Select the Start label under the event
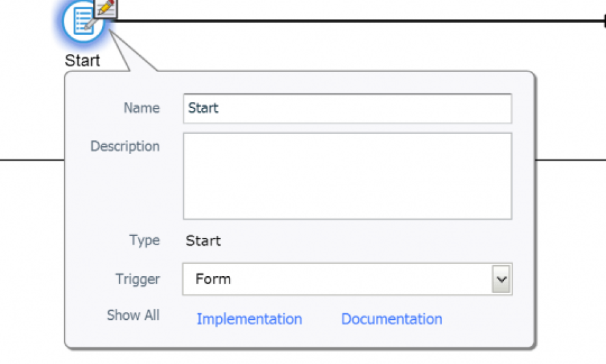 click(x=83, y=60)
